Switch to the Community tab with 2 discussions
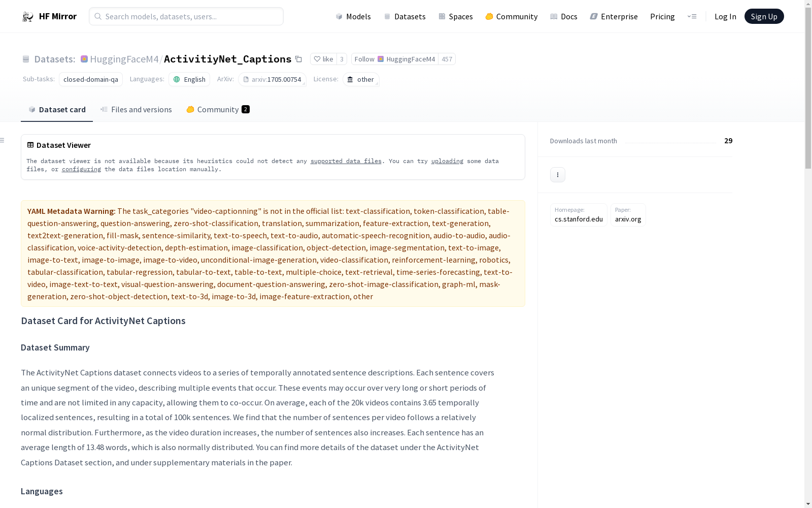 pyautogui.click(x=218, y=110)
